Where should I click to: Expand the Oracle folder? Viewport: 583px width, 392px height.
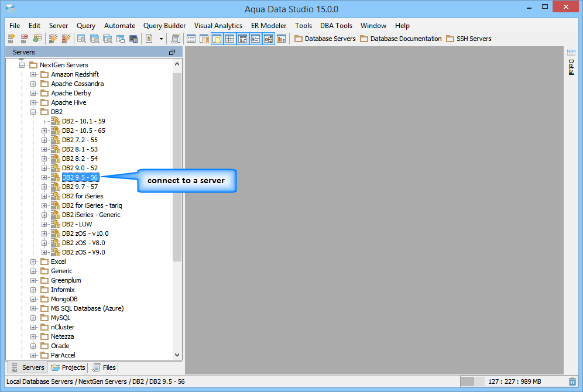tap(33, 346)
